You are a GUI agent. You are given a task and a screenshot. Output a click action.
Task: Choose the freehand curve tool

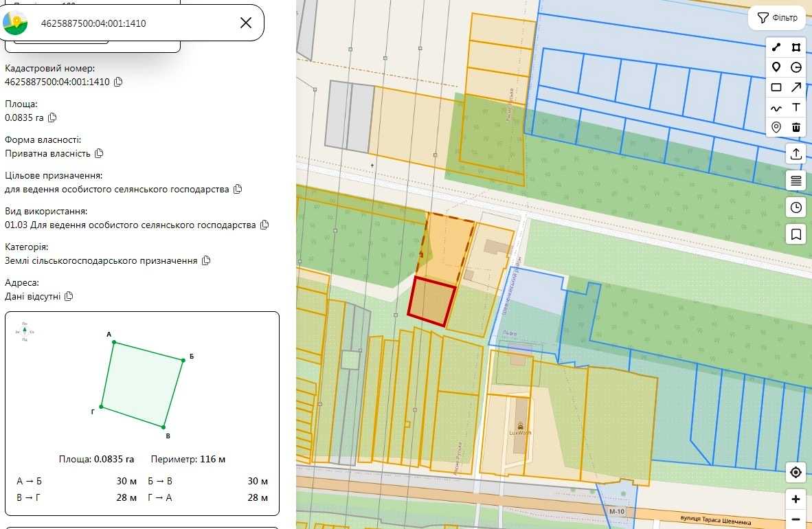(776, 108)
